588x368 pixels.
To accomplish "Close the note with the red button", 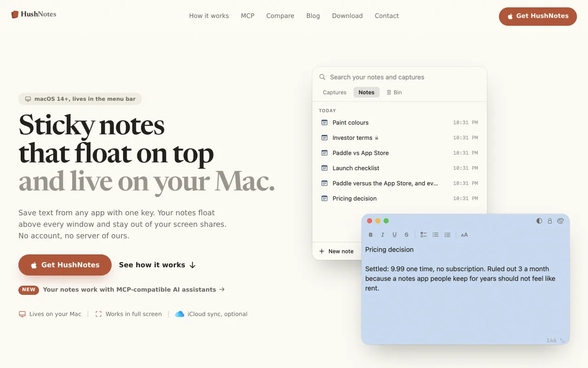I will tap(369, 221).
